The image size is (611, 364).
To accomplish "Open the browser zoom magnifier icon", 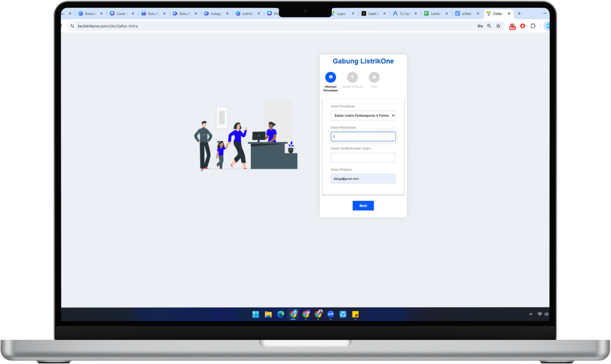I will click(x=489, y=26).
